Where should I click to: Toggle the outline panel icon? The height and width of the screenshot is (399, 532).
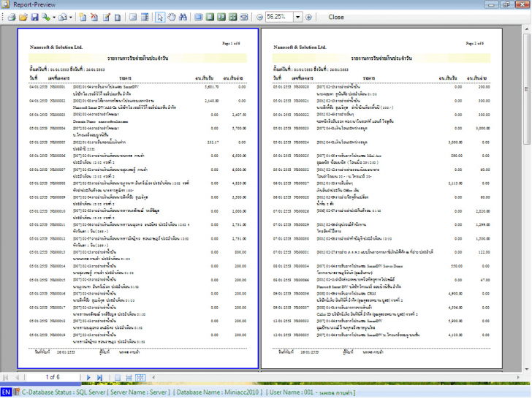point(133,17)
